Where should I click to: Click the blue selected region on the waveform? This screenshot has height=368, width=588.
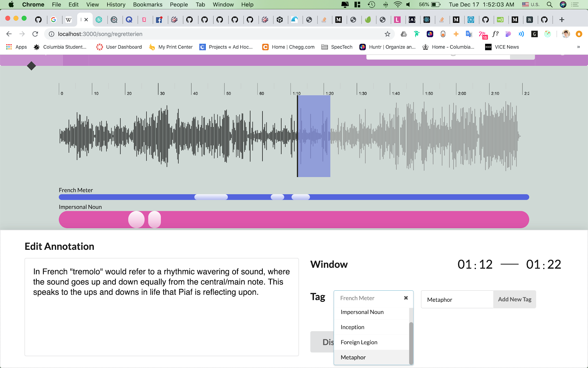click(314, 136)
